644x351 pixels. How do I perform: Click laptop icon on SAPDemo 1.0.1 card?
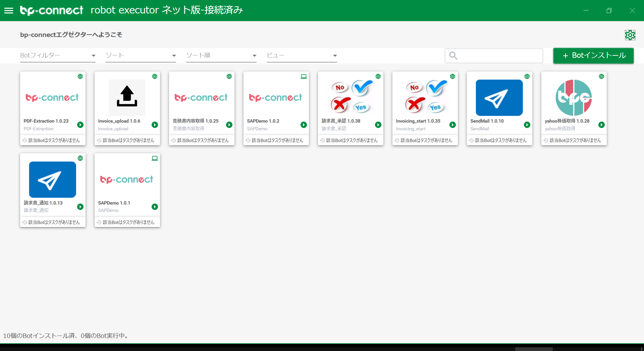(155, 158)
